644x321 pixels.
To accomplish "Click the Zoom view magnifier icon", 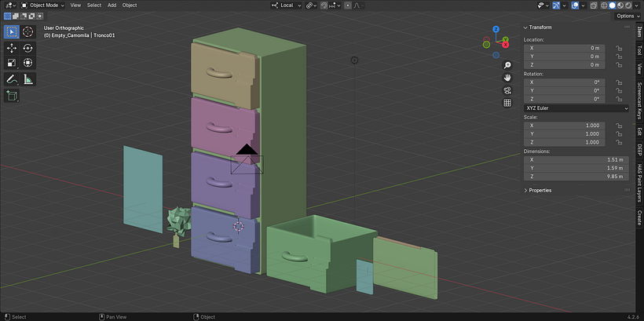I will [x=507, y=65].
